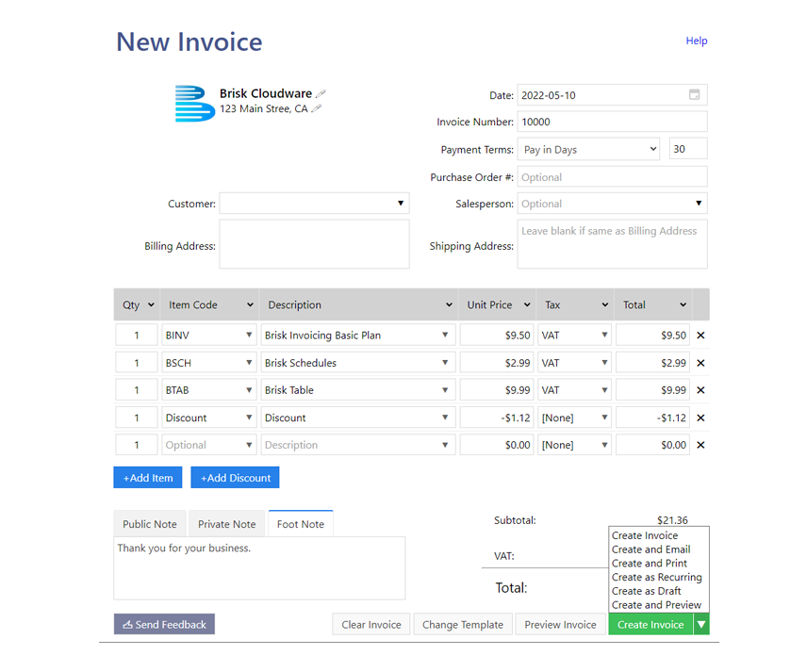Choose Create and Print from menu
The height and width of the screenshot is (672, 807).
(x=650, y=564)
